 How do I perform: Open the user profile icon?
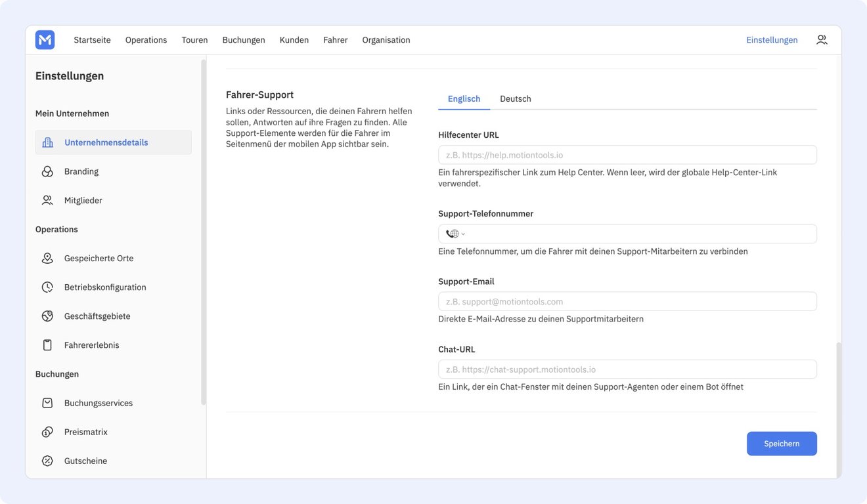point(822,40)
